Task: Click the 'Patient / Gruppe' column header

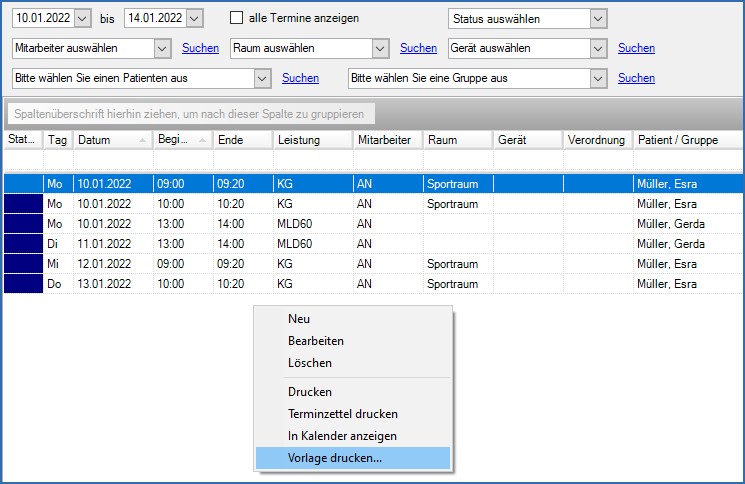Action: coord(688,140)
